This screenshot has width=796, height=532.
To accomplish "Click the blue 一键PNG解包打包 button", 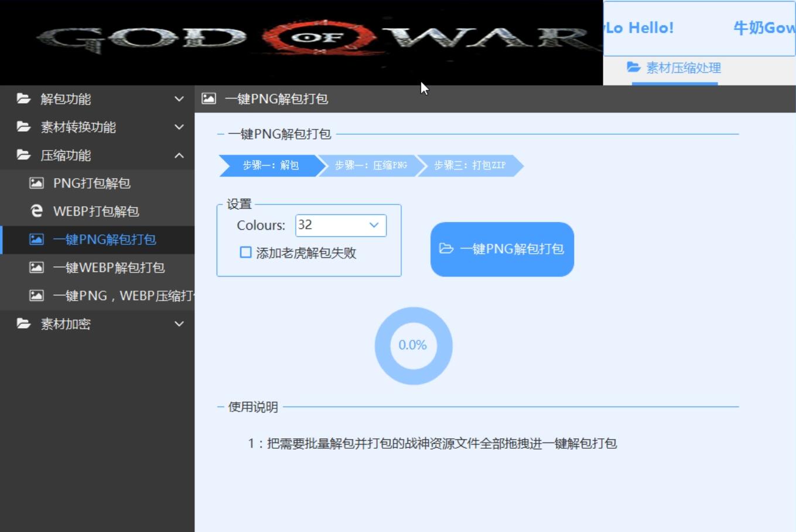I will click(x=502, y=249).
